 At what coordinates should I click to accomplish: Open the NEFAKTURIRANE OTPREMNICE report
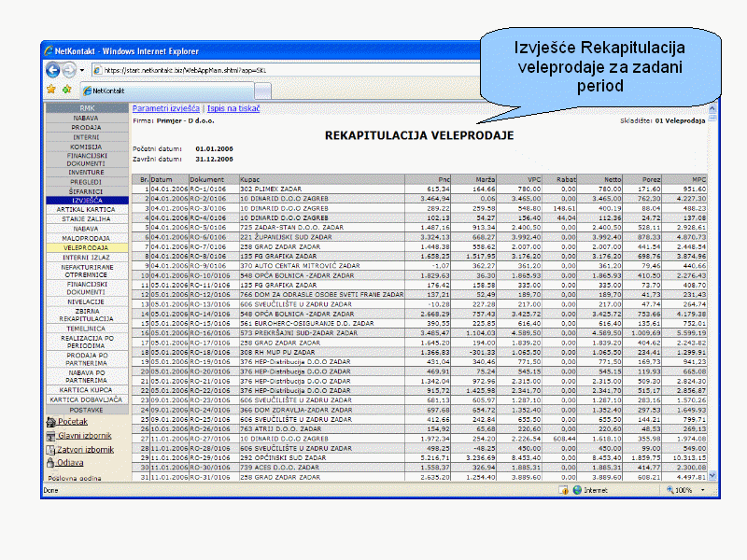click(86, 271)
